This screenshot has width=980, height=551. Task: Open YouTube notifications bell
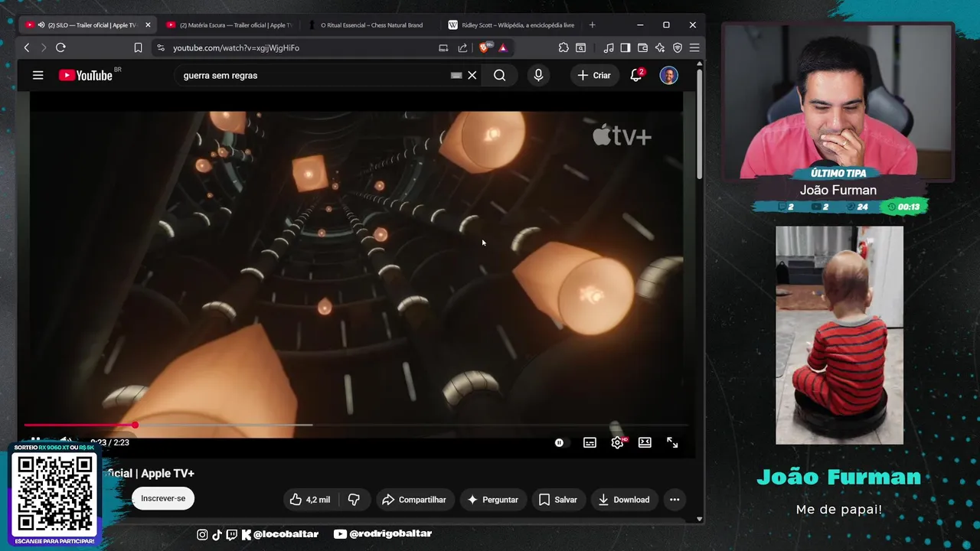635,75
